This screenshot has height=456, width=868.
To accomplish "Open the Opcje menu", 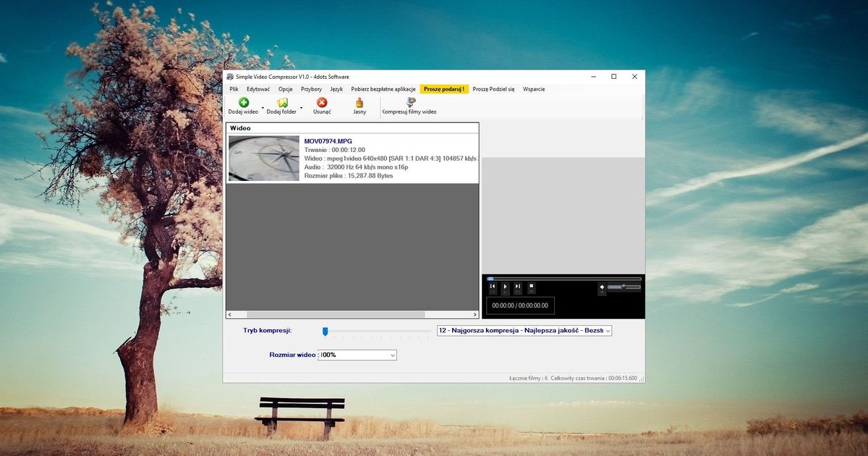I will [x=285, y=89].
